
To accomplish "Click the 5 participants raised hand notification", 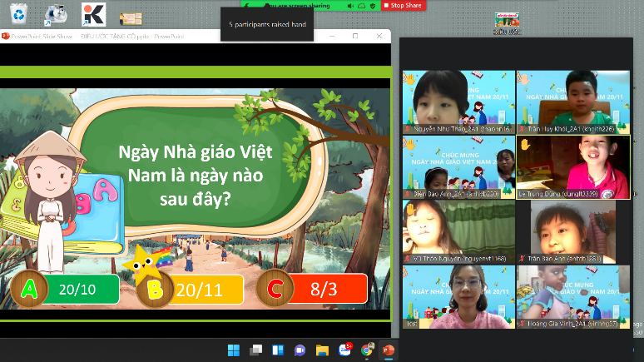I will tap(268, 25).
